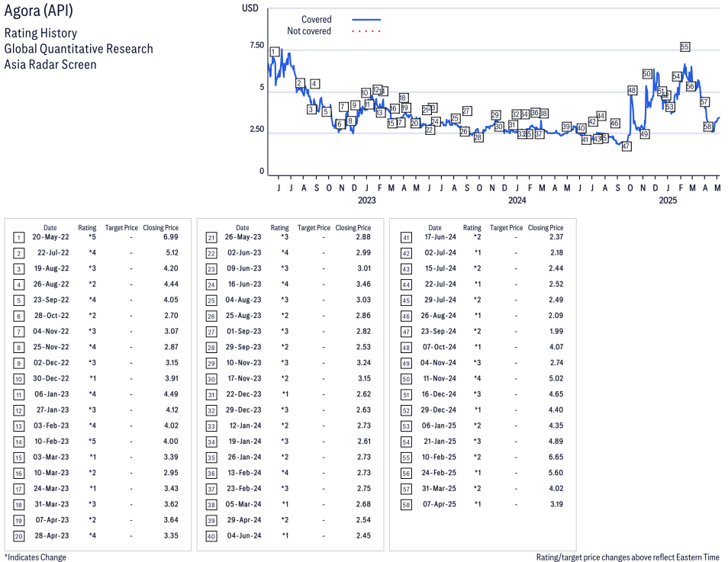
Task: Click chart marker 47 at the chart low
Action: (x=626, y=146)
